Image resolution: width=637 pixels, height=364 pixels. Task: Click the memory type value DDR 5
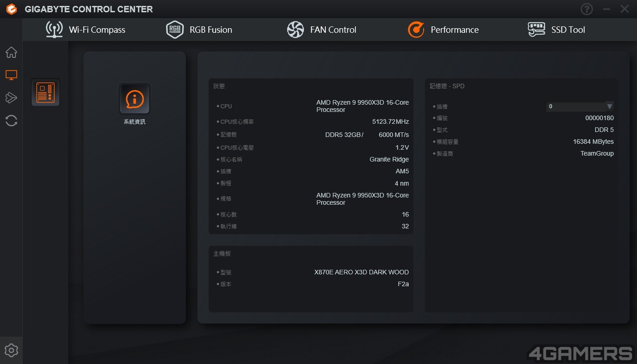[604, 130]
